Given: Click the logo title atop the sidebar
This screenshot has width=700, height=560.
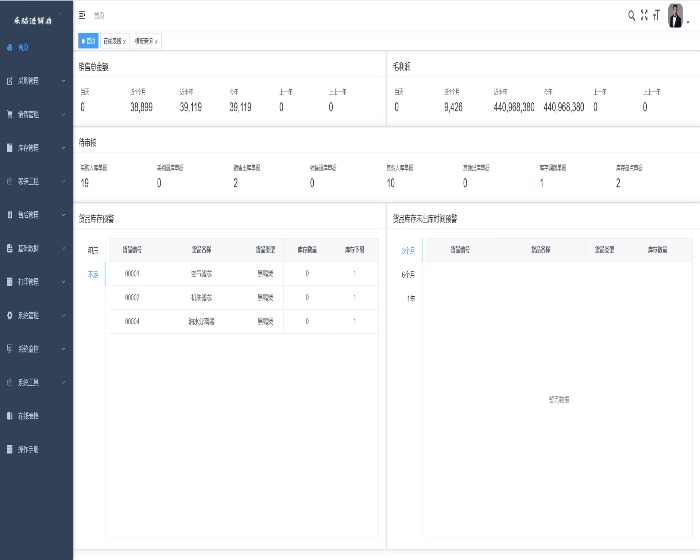Looking at the screenshot, I should (33, 21).
